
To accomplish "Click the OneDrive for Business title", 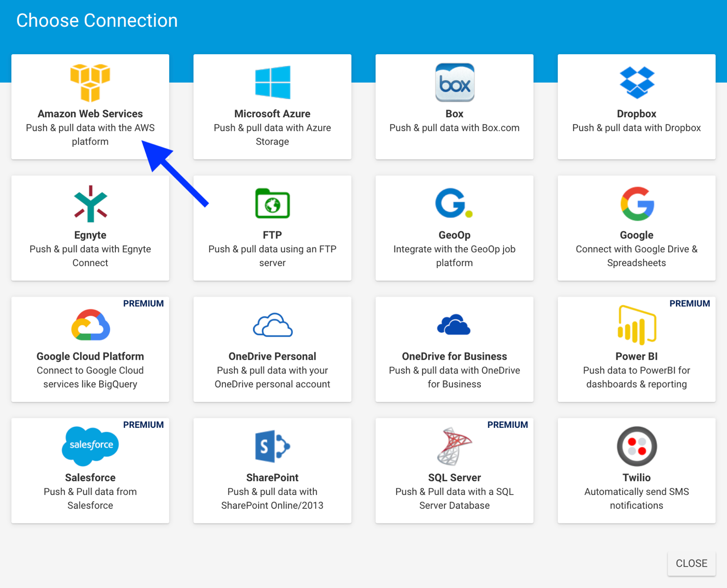I will (x=455, y=357).
